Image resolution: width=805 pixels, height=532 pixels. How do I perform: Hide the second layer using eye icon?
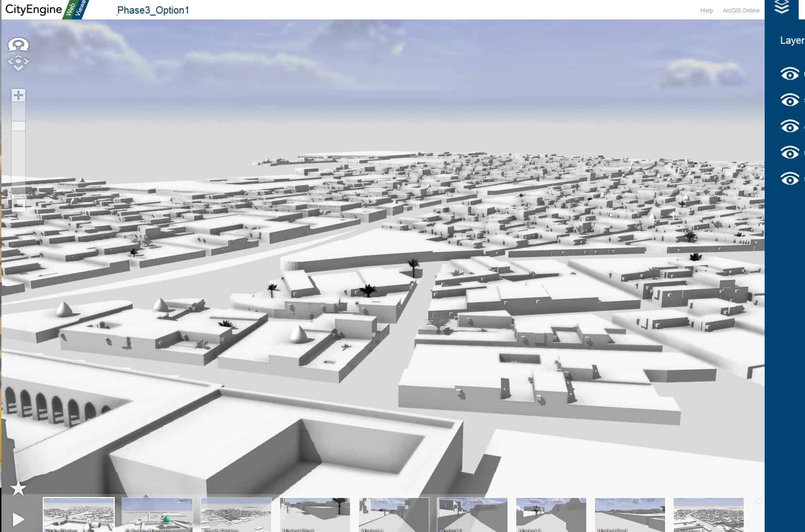789,100
